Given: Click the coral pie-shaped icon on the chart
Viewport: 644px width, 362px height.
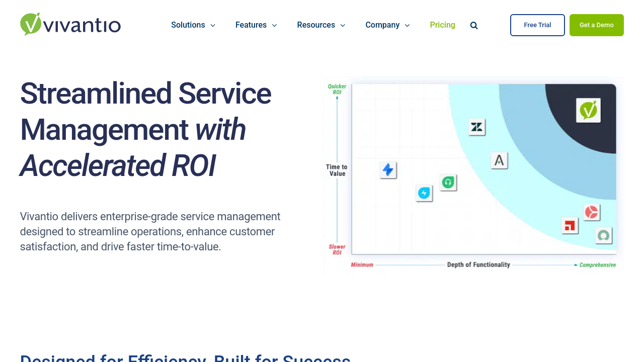Looking at the screenshot, I should click(x=592, y=212).
